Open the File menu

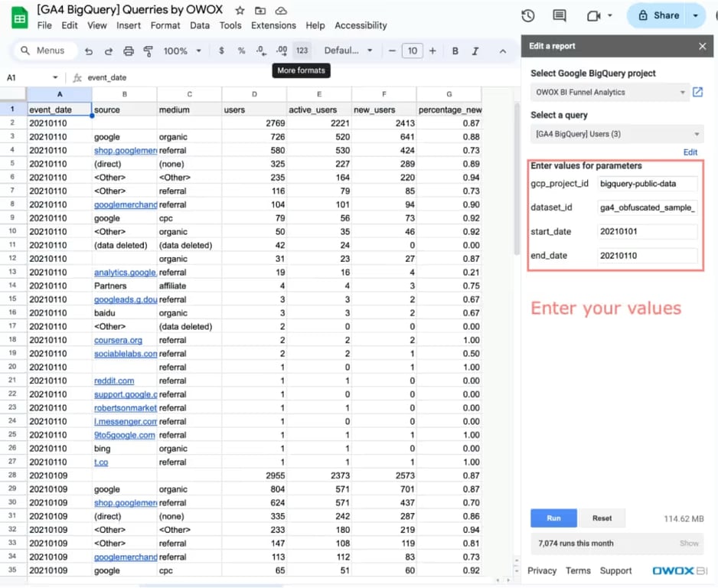pyautogui.click(x=44, y=25)
